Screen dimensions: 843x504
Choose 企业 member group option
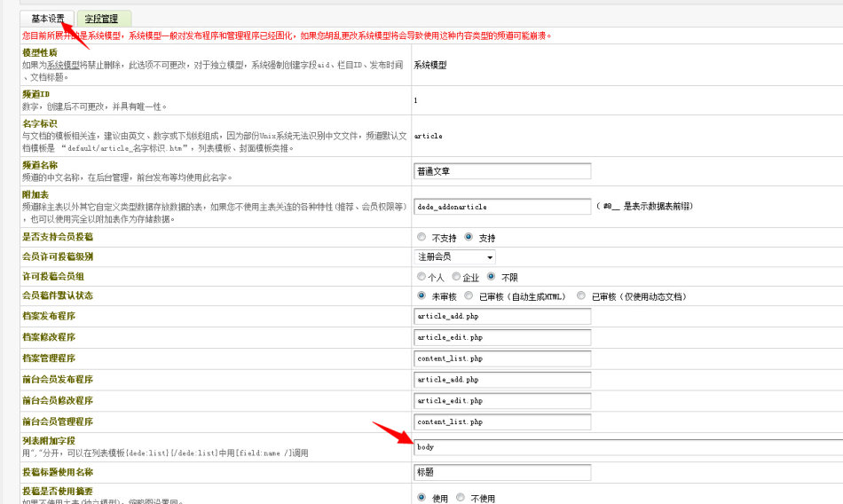point(456,277)
